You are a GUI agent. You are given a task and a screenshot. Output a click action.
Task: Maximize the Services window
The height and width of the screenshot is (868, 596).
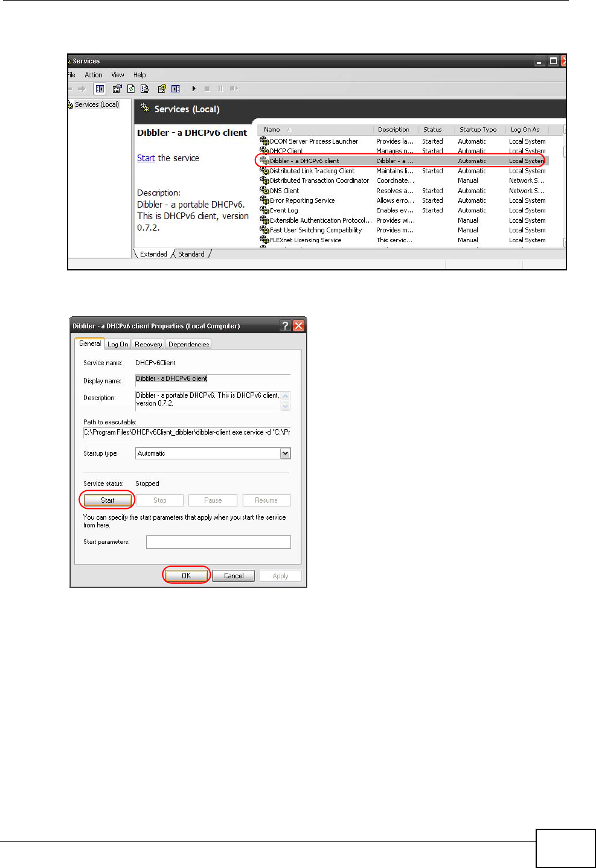pos(553,61)
